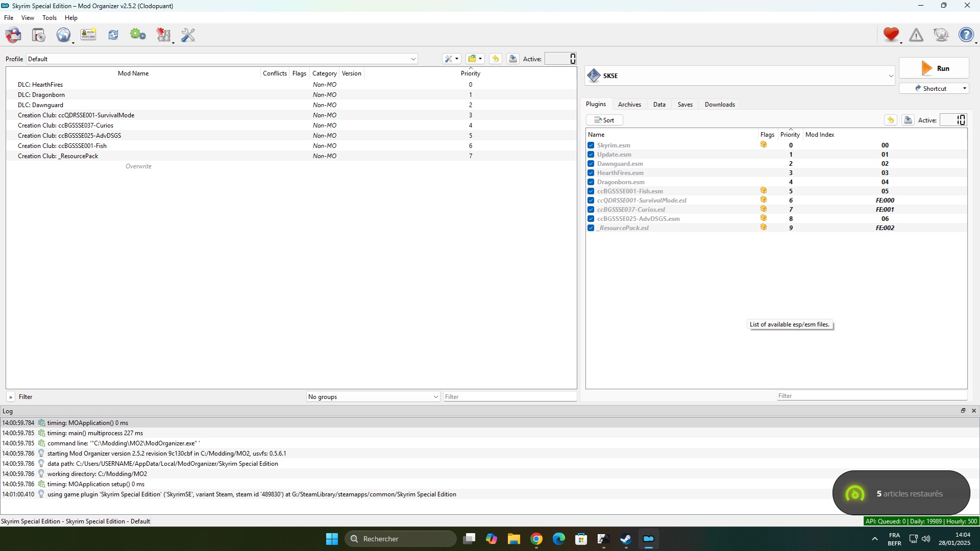Create plugin list backup icon
The image size is (980, 551).
coord(908,120)
